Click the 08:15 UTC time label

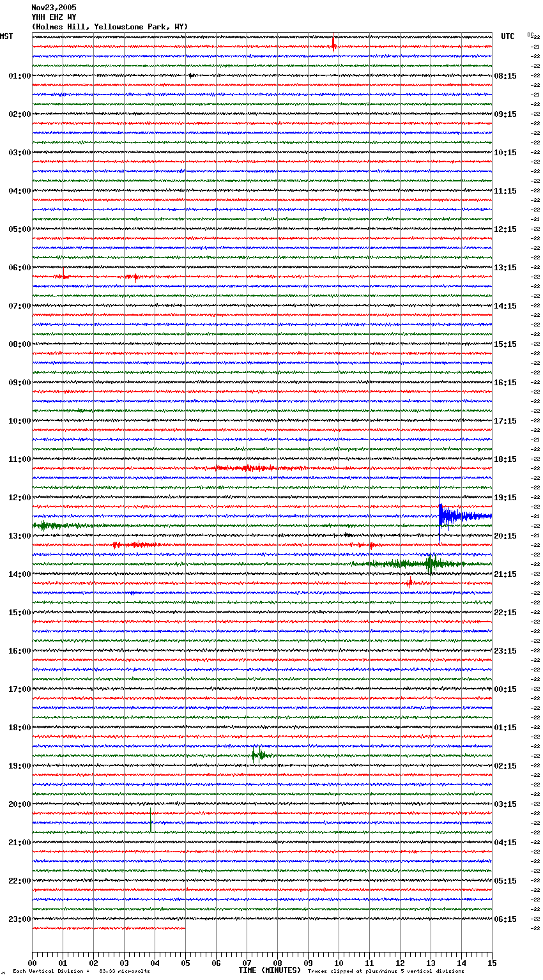tap(505, 76)
